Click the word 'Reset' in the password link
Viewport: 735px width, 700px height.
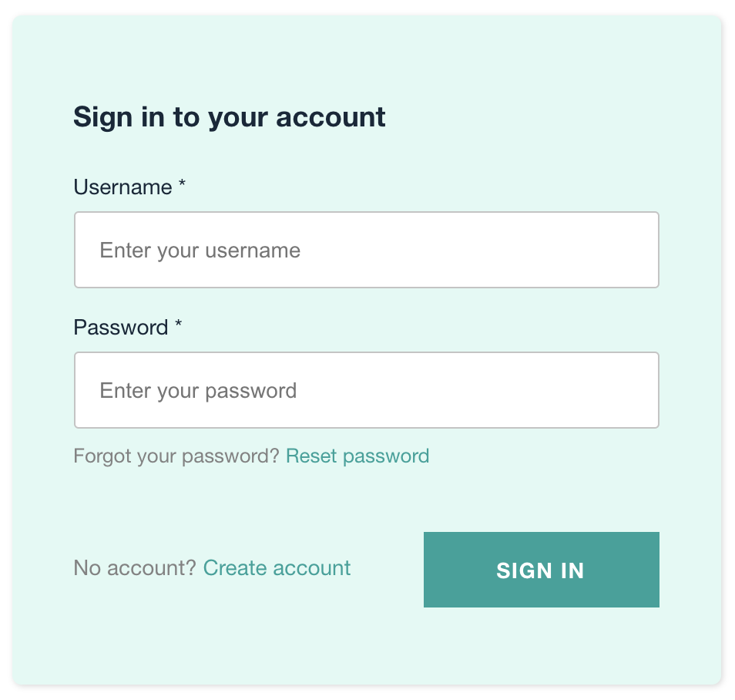click(x=311, y=456)
